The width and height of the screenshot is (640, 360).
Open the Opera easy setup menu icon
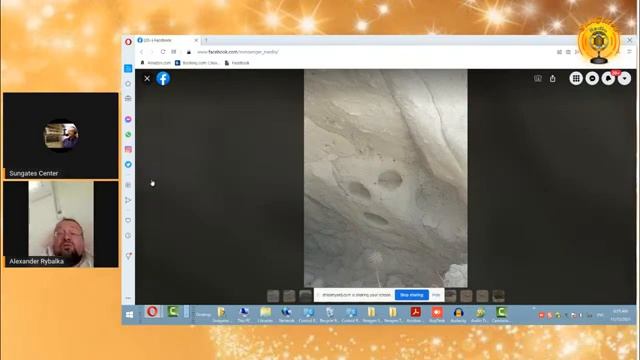[x=629, y=52]
